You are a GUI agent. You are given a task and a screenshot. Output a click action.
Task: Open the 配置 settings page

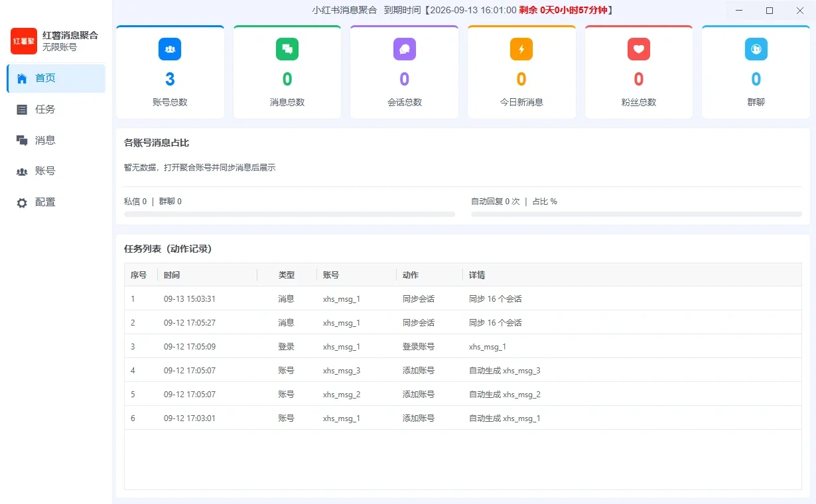pyautogui.click(x=56, y=202)
